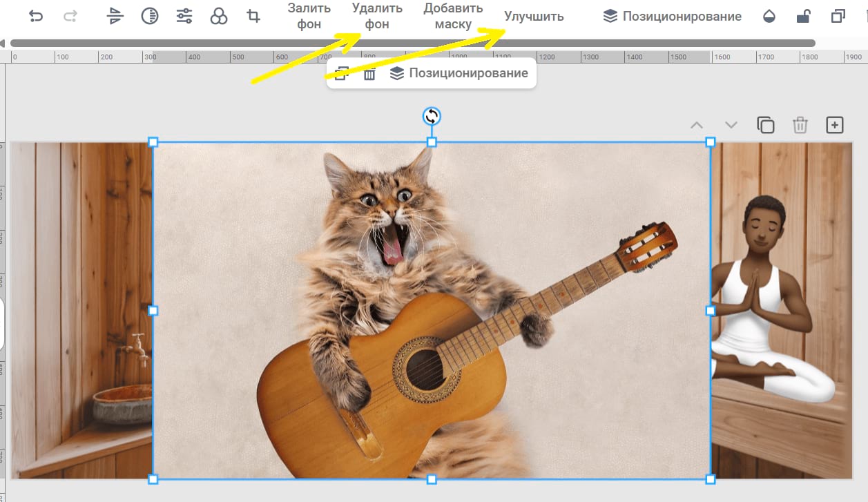Move page up with the up chevron
868x502 pixels.
pos(697,125)
